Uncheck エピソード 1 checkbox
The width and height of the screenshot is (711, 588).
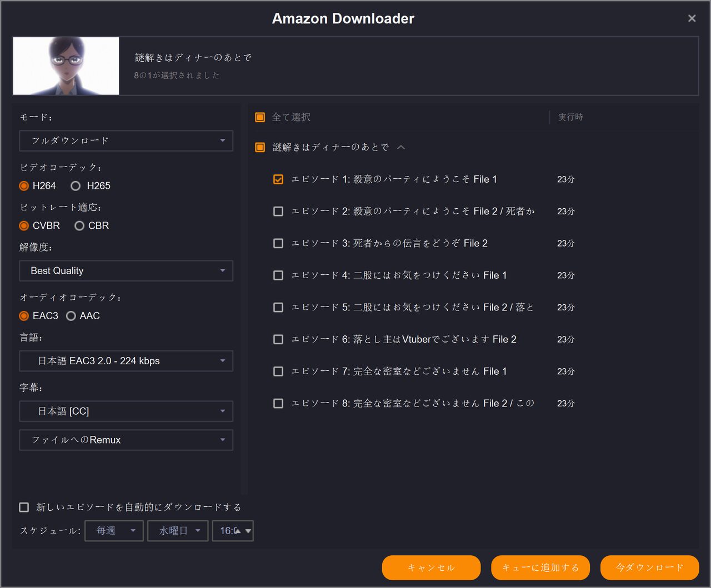click(x=278, y=179)
